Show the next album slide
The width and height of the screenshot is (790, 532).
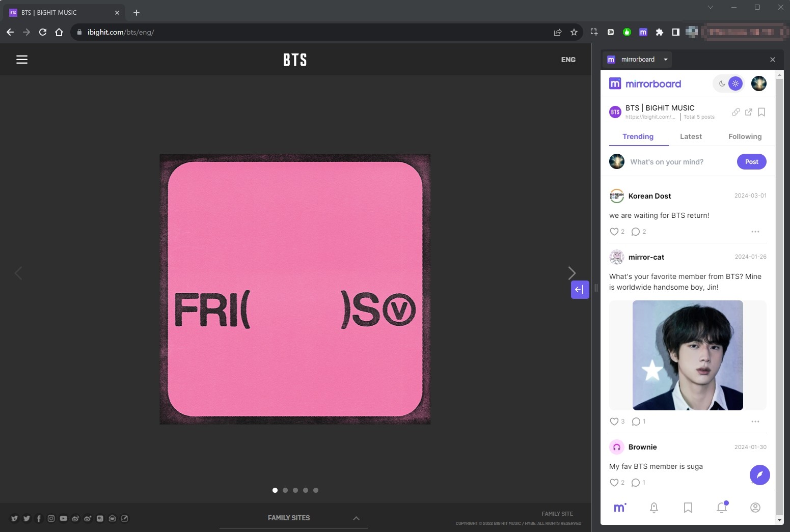coord(572,273)
